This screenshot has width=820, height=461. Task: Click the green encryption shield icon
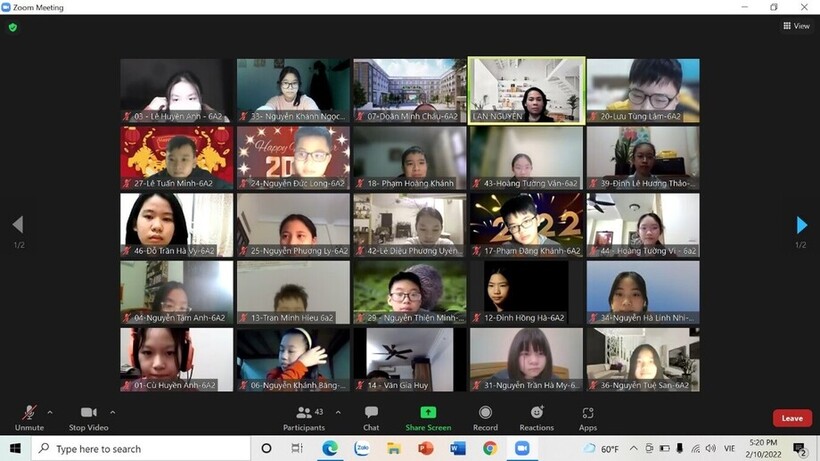[13, 27]
